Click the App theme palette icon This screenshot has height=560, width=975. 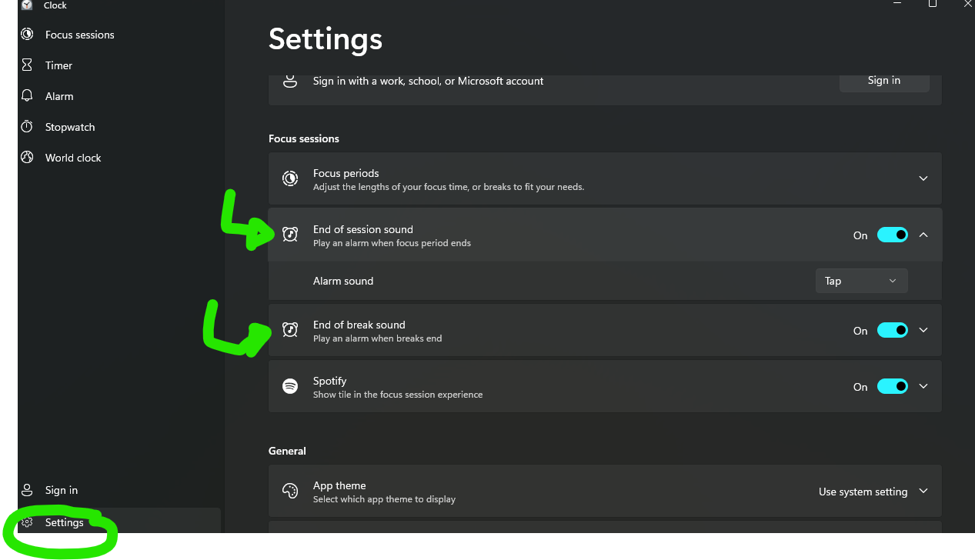pos(290,491)
